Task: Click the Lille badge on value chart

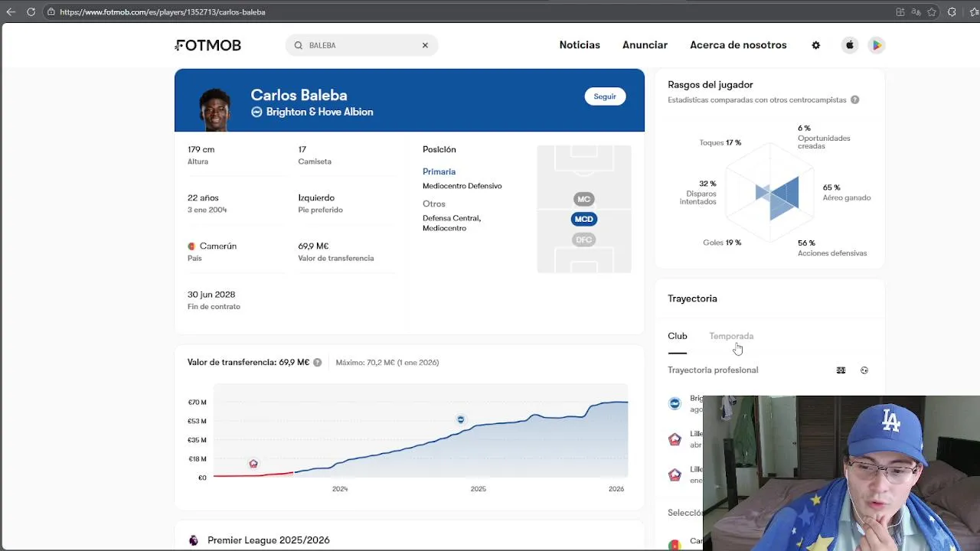Action: coord(253,464)
